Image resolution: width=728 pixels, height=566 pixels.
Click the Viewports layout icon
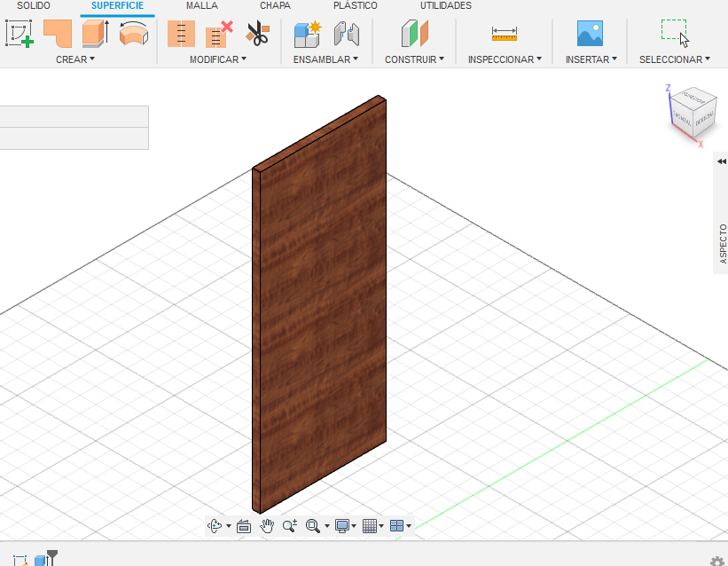coord(397,526)
